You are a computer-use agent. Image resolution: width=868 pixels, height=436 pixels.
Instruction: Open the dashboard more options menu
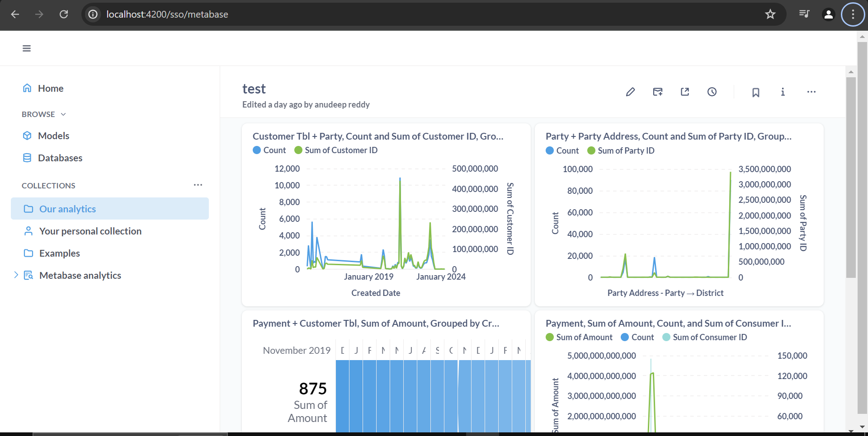pyautogui.click(x=811, y=92)
